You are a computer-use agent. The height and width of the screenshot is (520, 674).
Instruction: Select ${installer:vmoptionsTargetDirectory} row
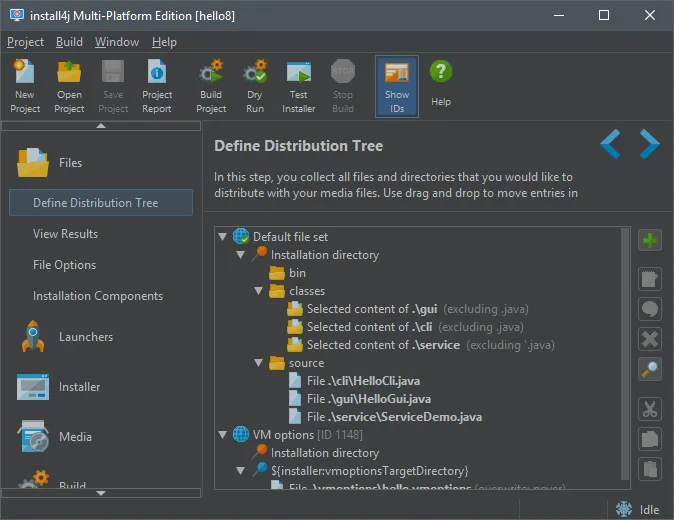[360, 471]
